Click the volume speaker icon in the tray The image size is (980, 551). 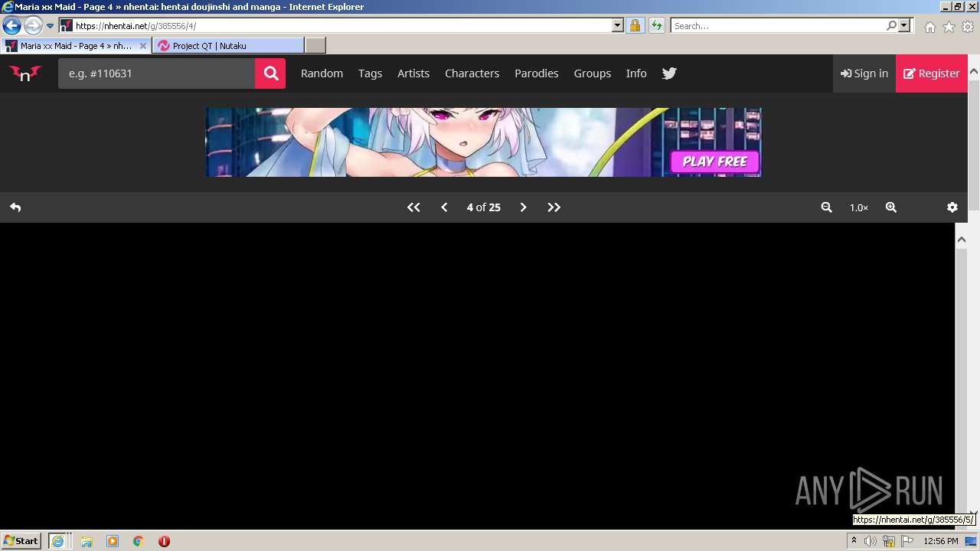point(871,541)
